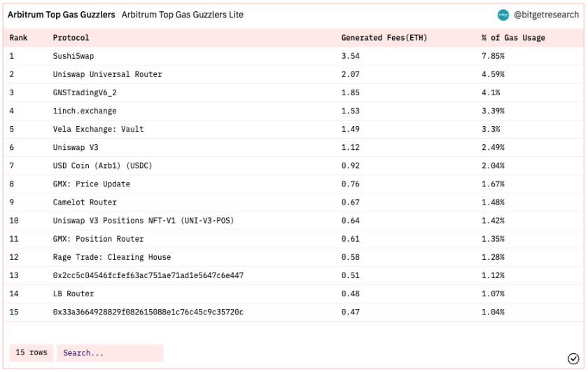Screen dimensions: 588x372
Task: Sort by % of Gas Usage header
Action: point(513,38)
